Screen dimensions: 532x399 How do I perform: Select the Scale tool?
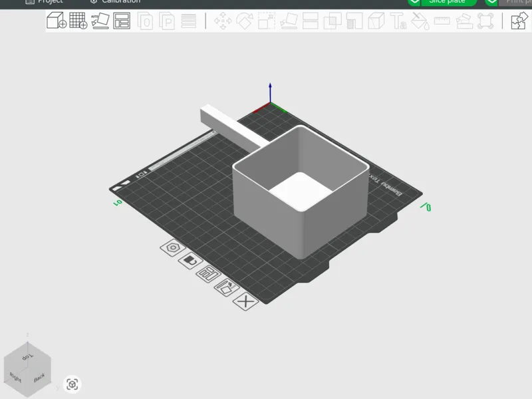click(x=267, y=21)
